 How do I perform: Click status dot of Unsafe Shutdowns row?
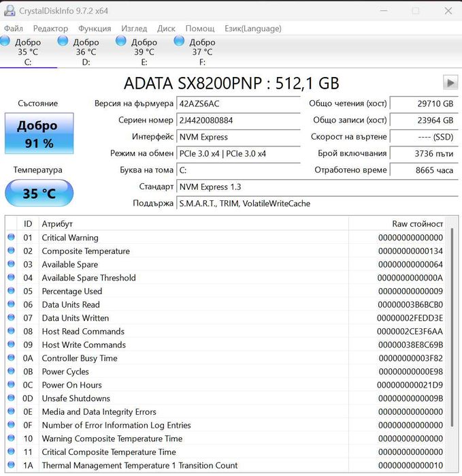(11, 398)
